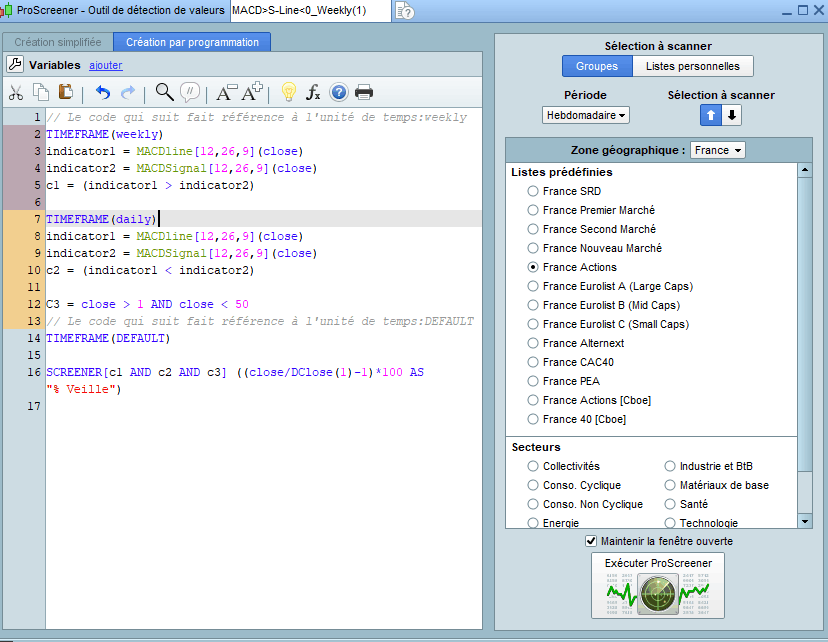
Task: Uncheck Maintenir la fenêtre ouverte
Action: 591,541
